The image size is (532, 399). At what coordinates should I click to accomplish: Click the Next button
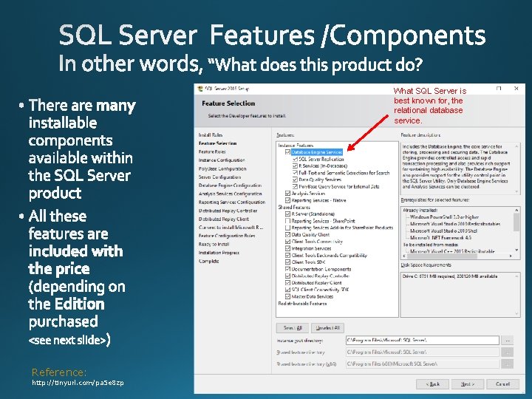[468, 384]
